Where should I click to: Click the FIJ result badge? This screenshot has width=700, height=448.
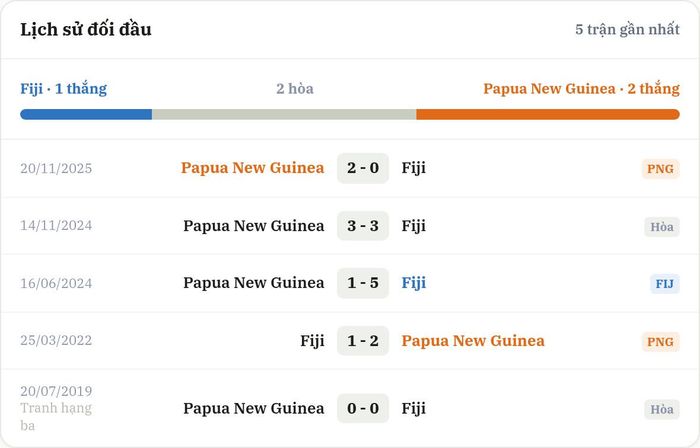tap(664, 283)
